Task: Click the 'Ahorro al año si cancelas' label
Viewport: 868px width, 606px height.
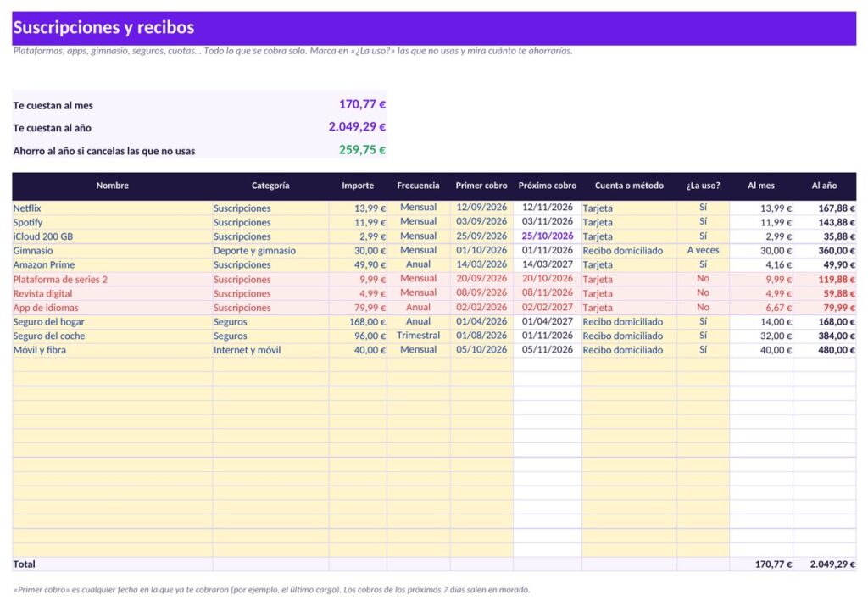Action: [x=104, y=151]
